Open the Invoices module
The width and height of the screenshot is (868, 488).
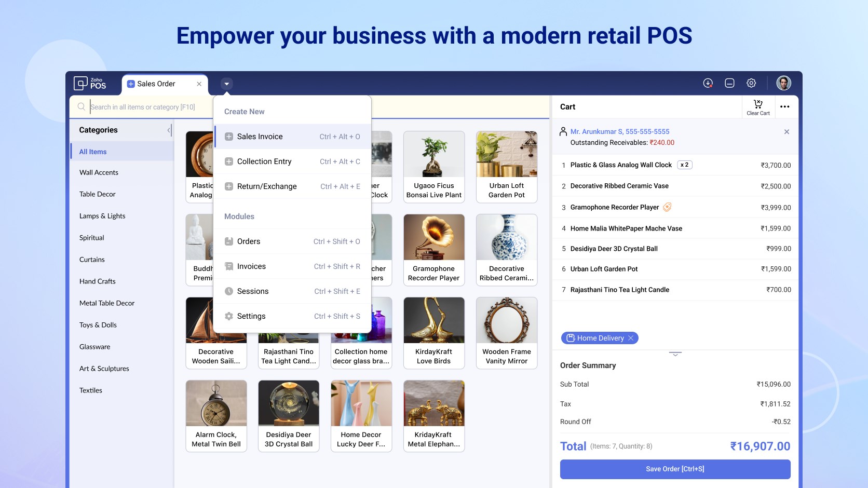point(292,266)
